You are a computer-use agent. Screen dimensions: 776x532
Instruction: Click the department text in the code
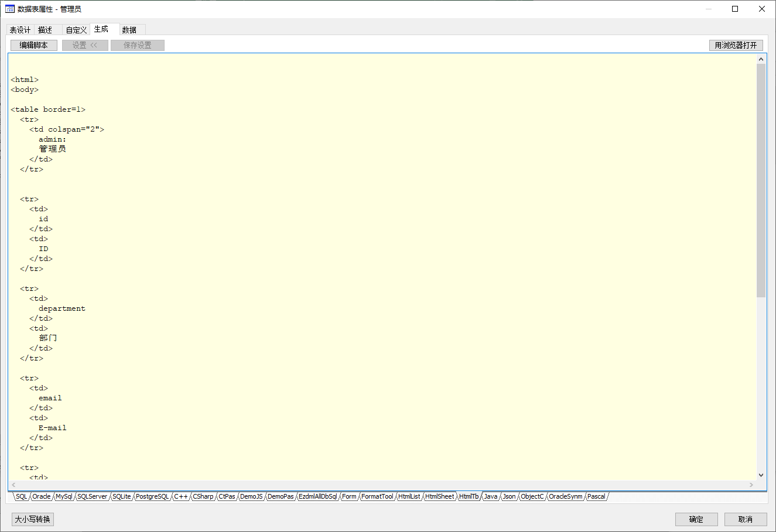[x=62, y=308]
